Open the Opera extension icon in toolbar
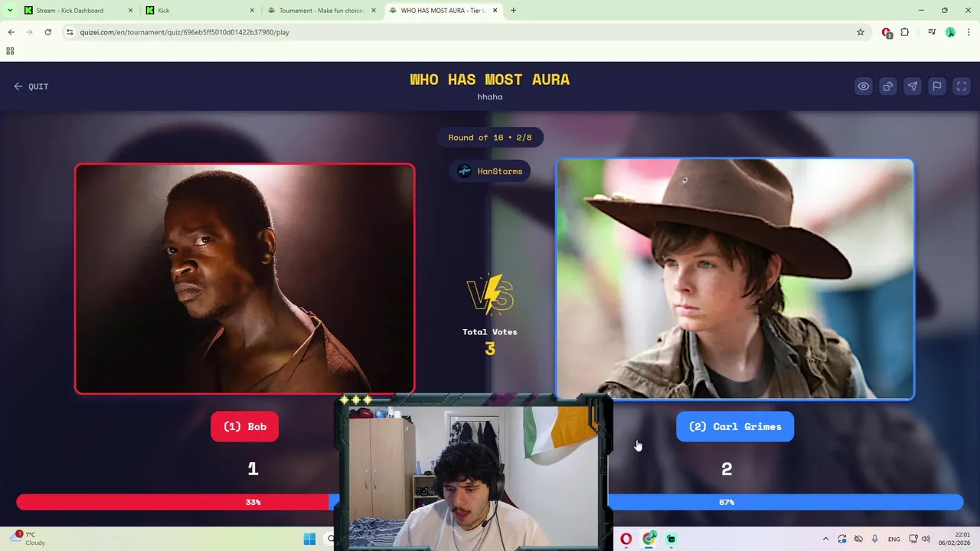This screenshot has height=551, width=980. [887, 33]
